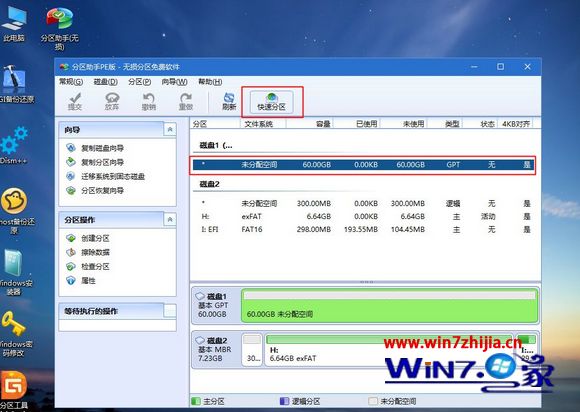Click the 擦除数据 icon
This screenshot has height=412, width=580.
[x=71, y=252]
